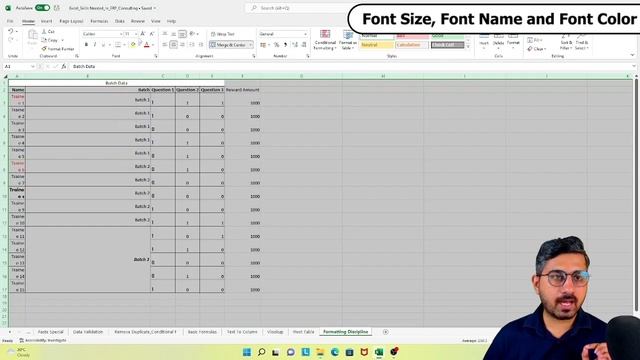The height and width of the screenshot is (360, 640).
Task: Click Decrease Font Size icon
Action: (151, 34)
